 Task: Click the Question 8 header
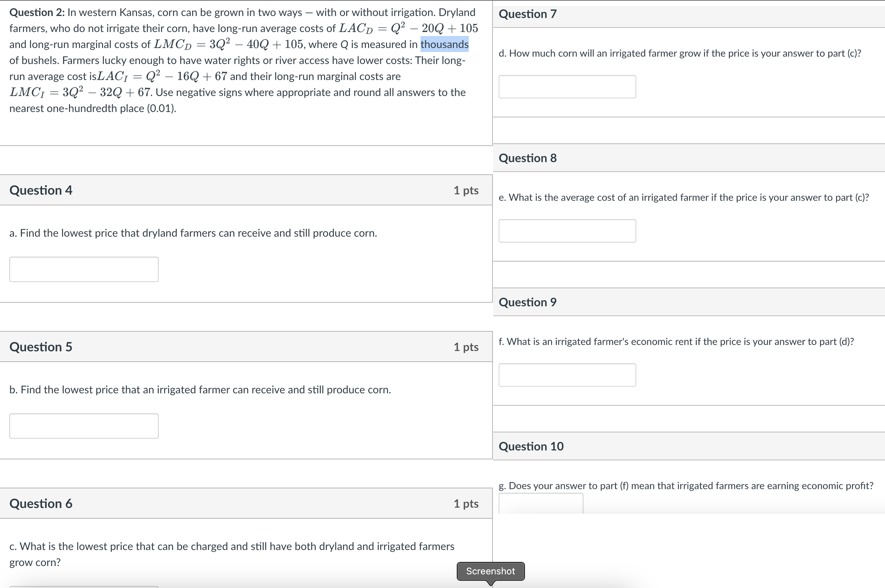[x=528, y=158]
